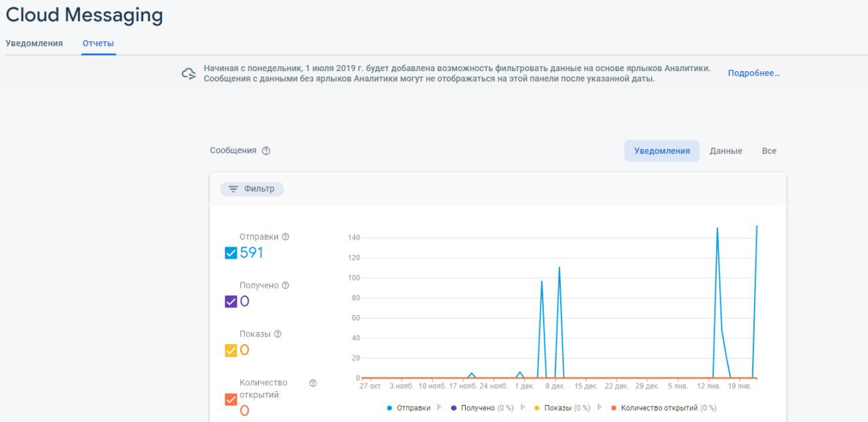Click the 8 дек. axis label
Viewport: 868px width, 422px height.
(554, 386)
